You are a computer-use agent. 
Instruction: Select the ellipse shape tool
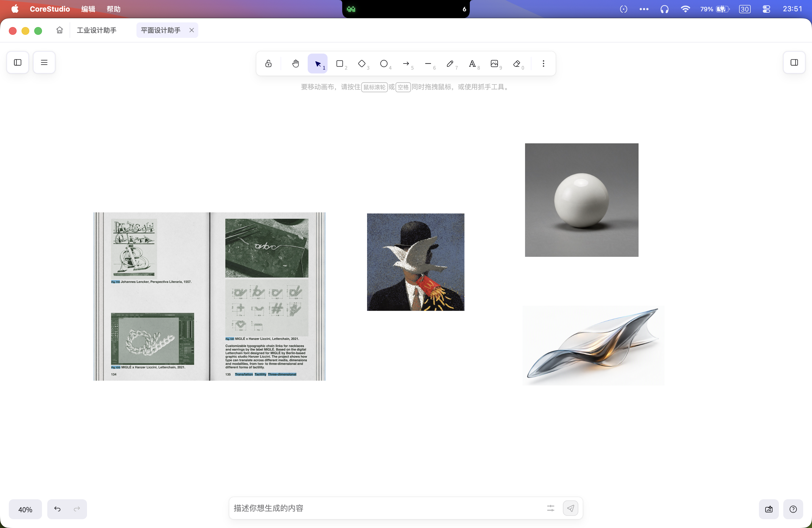pyautogui.click(x=384, y=64)
